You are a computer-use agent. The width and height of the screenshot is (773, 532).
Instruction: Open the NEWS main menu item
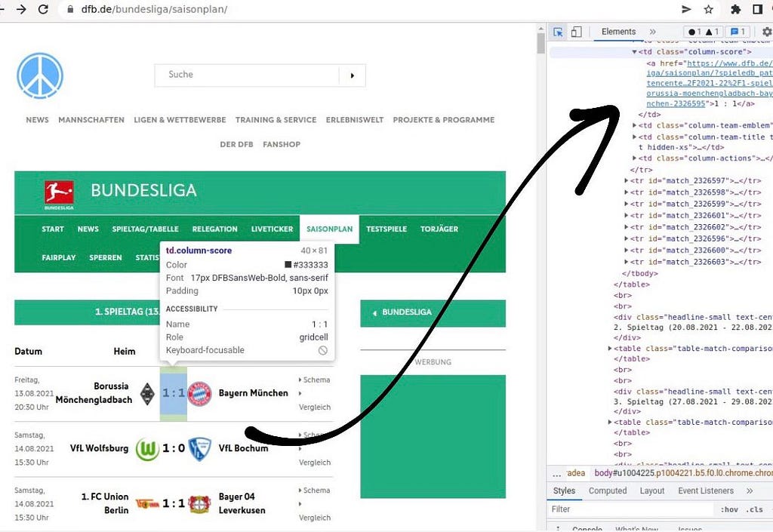[x=38, y=120]
